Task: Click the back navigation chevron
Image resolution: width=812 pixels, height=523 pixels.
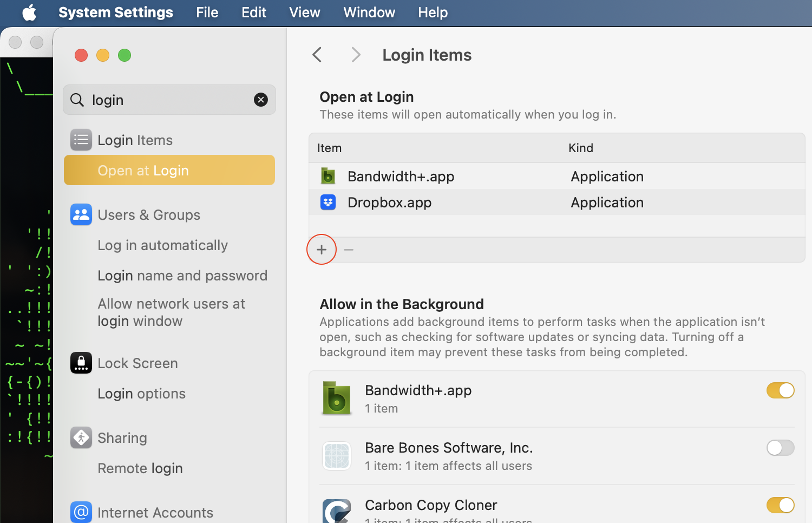Action: click(x=317, y=54)
